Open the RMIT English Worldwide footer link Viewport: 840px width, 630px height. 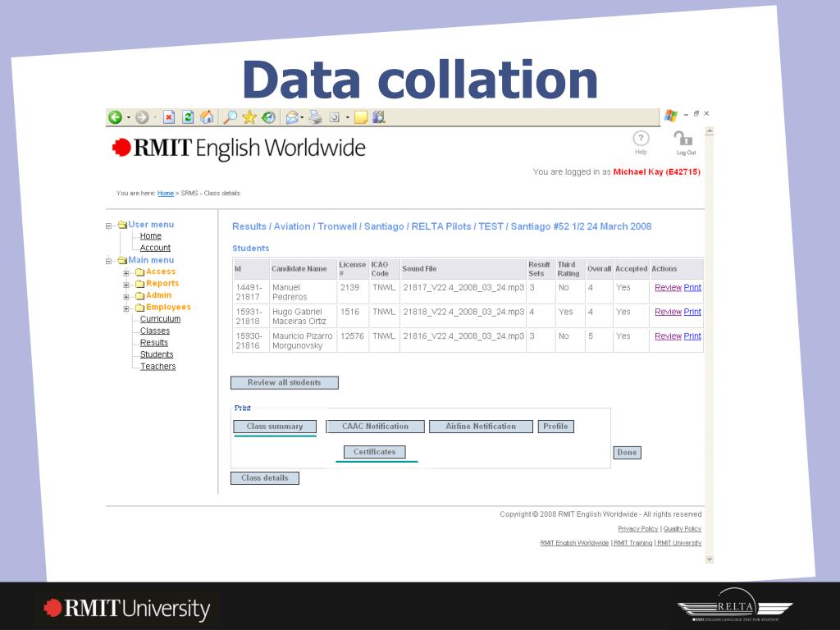(x=574, y=543)
